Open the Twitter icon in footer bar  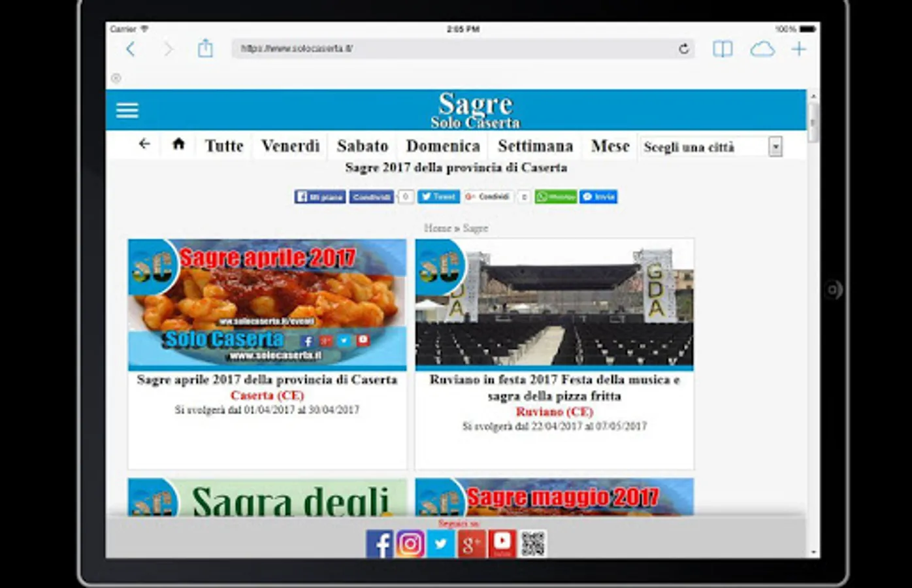coord(441,544)
